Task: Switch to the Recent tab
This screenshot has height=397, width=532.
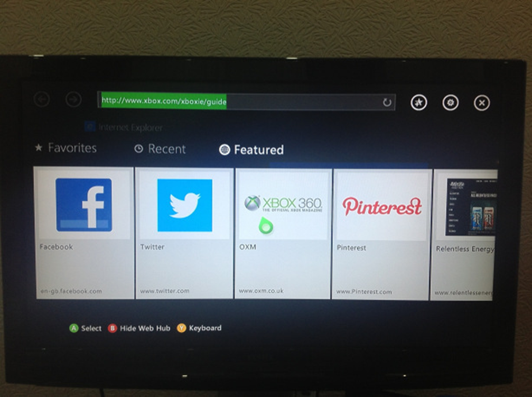Action: [160, 149]
